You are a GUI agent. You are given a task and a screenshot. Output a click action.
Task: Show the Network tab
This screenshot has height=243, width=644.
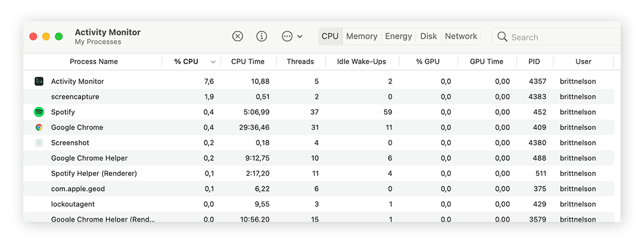click(x=461, y=36)
